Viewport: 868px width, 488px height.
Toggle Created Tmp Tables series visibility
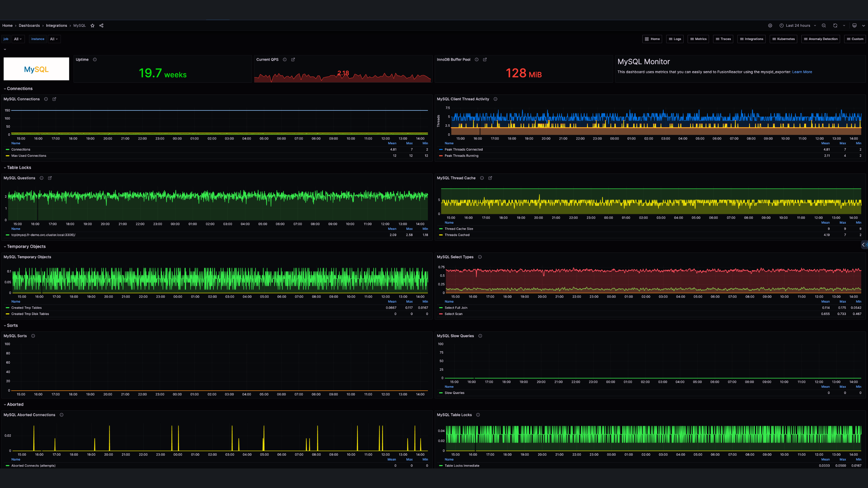[26, 308]
